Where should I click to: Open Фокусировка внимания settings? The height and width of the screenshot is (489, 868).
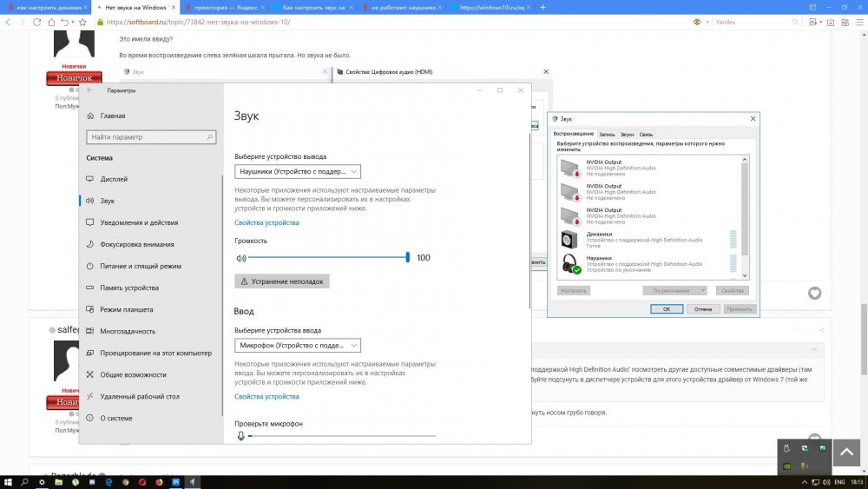point(136,244)
